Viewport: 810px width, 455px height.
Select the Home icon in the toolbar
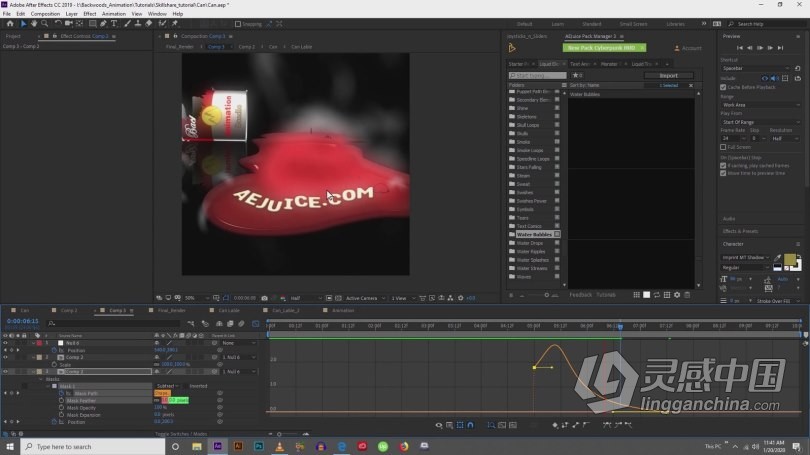point(10,24)
